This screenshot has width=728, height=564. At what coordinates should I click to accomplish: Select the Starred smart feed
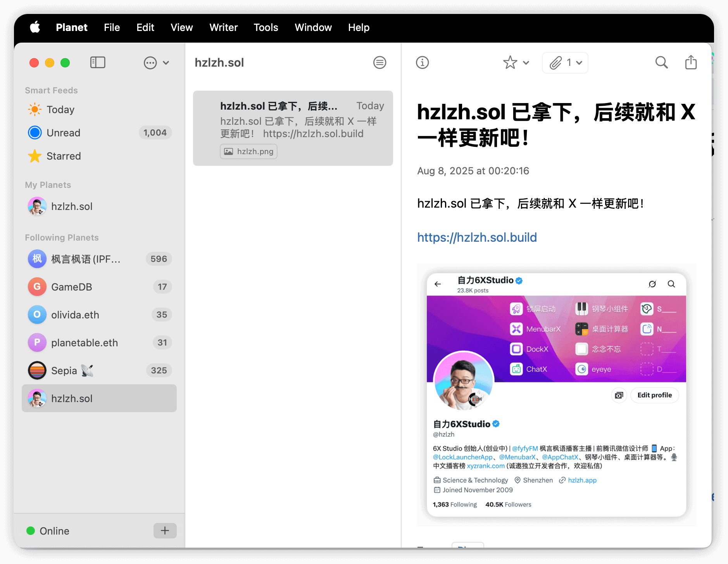[99, 156]
